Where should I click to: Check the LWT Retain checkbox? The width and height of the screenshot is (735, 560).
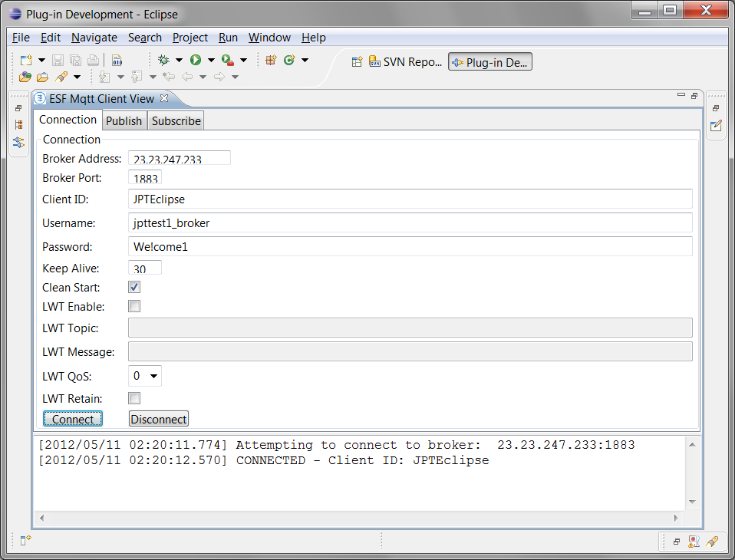pyautogui.click(x=134, y=398)
